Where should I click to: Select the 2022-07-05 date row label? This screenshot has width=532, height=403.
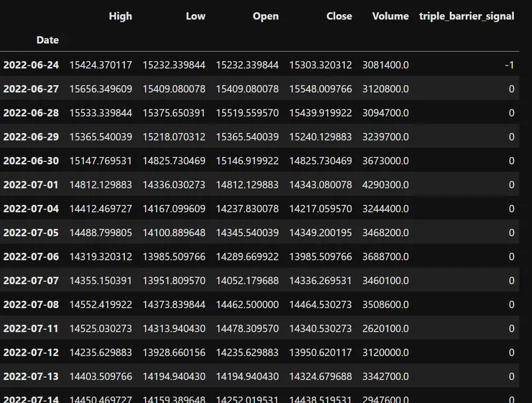click(31, 232)
